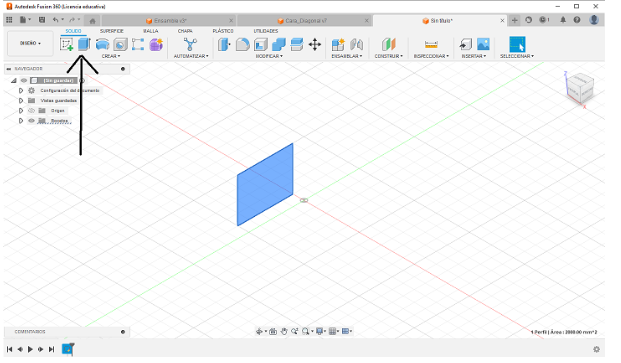Select the Revolve tool icon

[102, 44]
